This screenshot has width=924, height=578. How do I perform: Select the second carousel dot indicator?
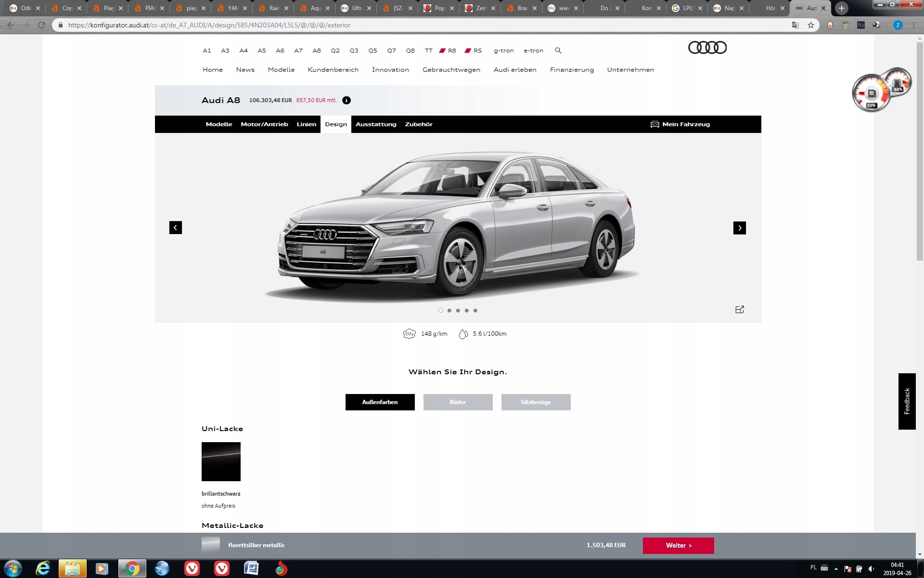[449, 310]
